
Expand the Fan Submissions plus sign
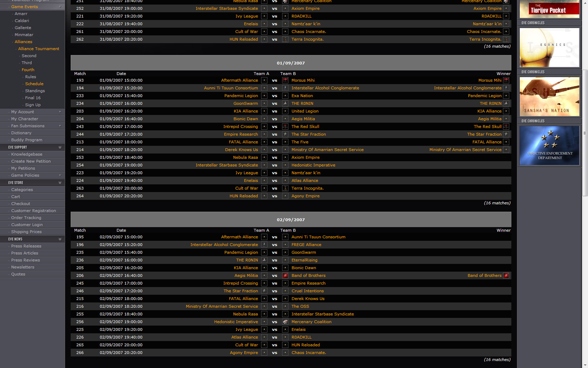point(60,126)
